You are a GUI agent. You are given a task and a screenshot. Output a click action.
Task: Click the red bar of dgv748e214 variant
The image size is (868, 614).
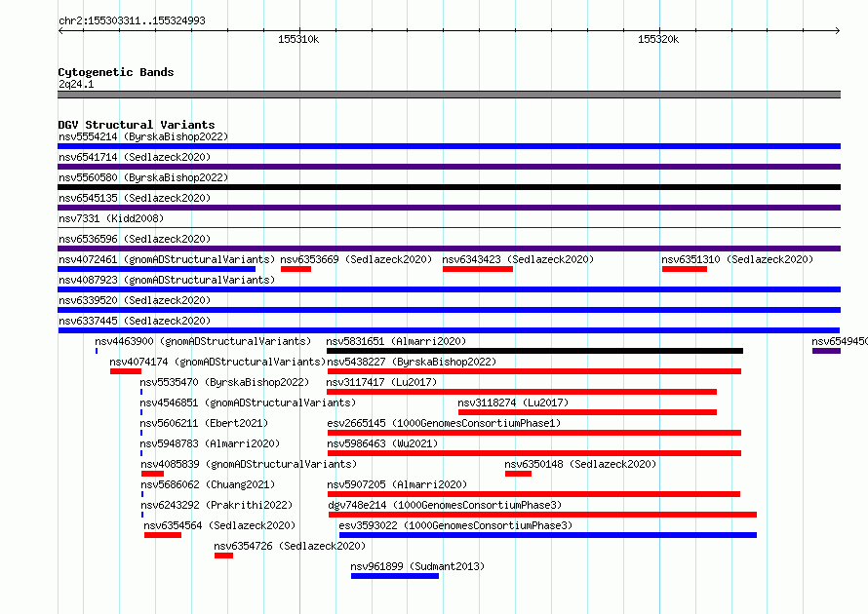pyautogui.click(x=542, y=515)
